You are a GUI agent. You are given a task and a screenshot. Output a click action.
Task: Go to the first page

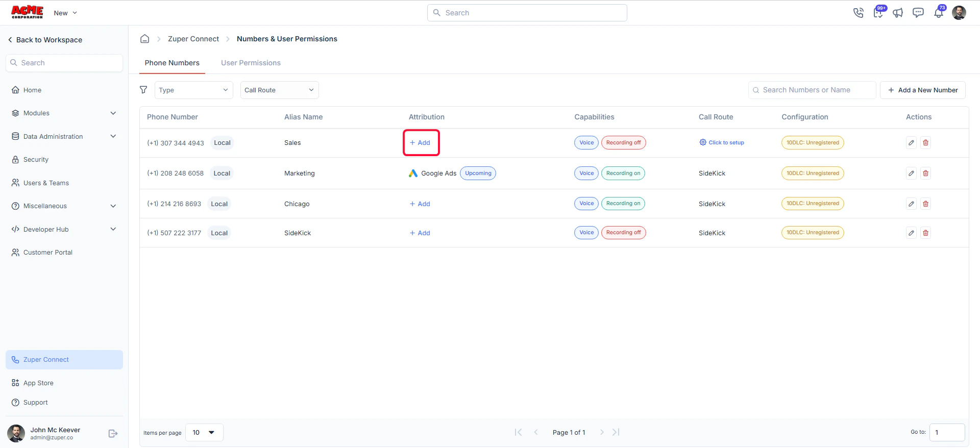coord(518,432)
